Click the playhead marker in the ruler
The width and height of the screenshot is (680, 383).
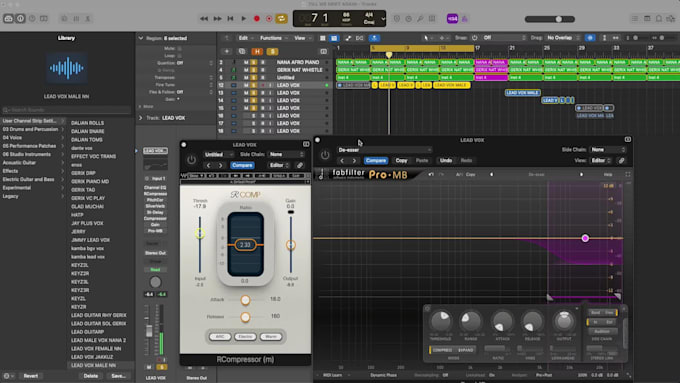(389, 55)
